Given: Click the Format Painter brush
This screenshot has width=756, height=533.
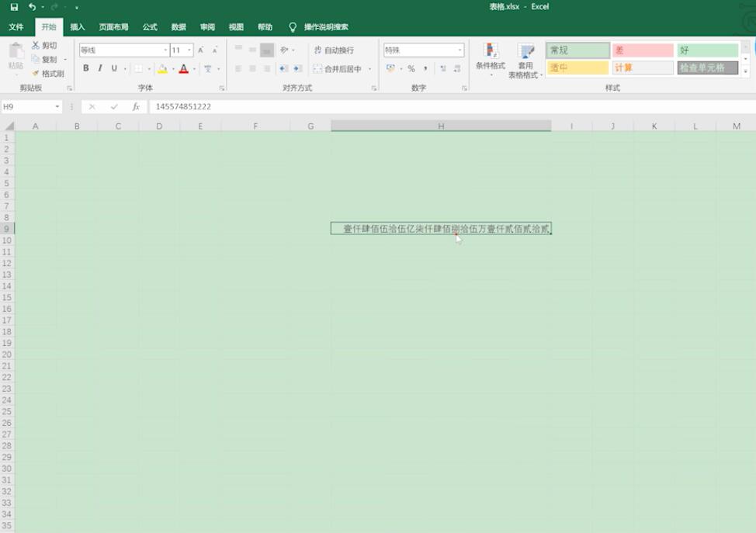Looking at the screenshot, I should click(x=47, y=74).
